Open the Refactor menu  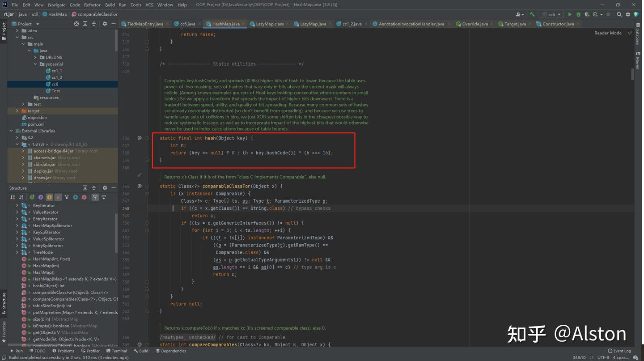92,5
